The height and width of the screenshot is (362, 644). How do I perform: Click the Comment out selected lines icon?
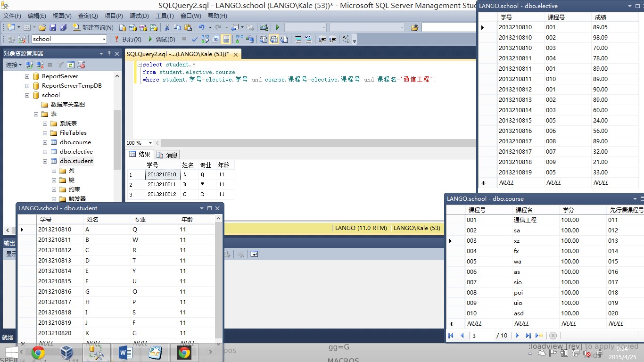(298, 39)
